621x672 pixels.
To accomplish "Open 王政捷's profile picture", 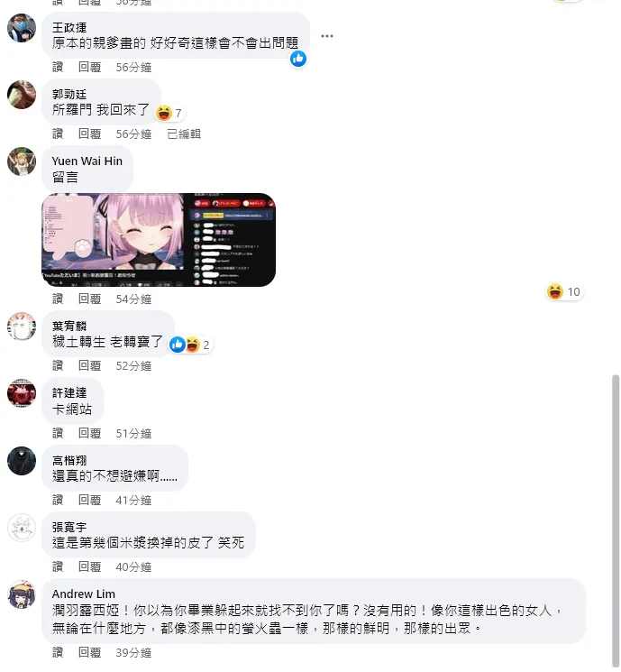I will pos(22,28).
